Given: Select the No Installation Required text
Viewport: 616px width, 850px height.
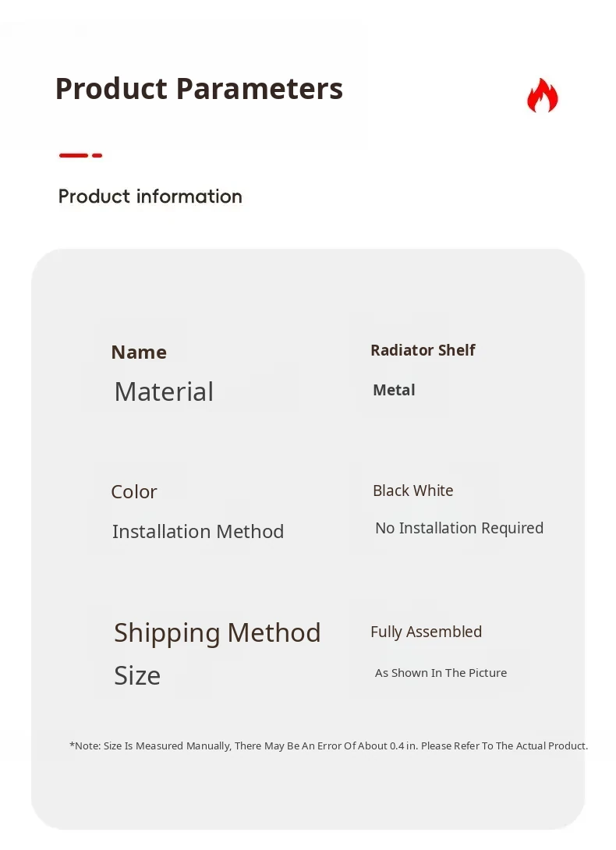Looking at the screenshot, I should click(459, 528).
